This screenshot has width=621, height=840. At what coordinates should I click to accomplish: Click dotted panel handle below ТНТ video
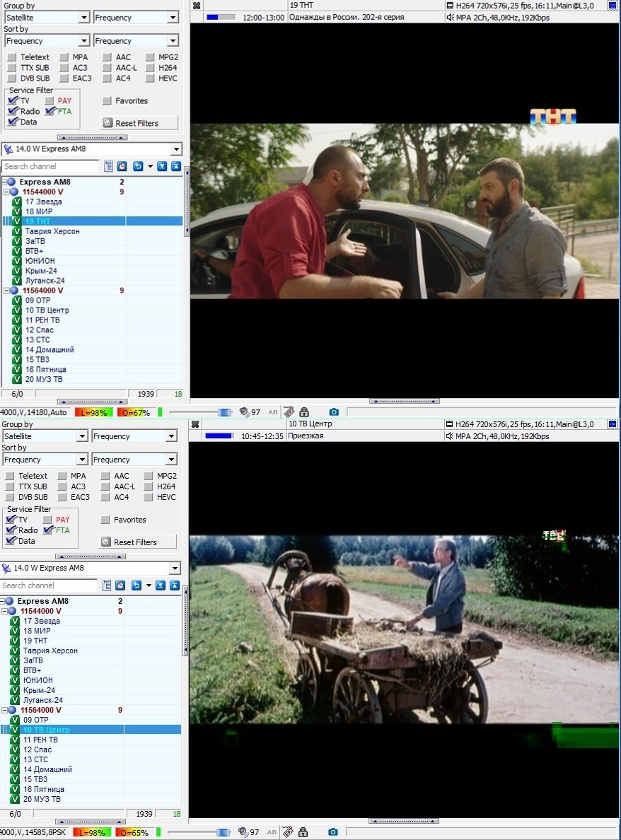(405, 401)
